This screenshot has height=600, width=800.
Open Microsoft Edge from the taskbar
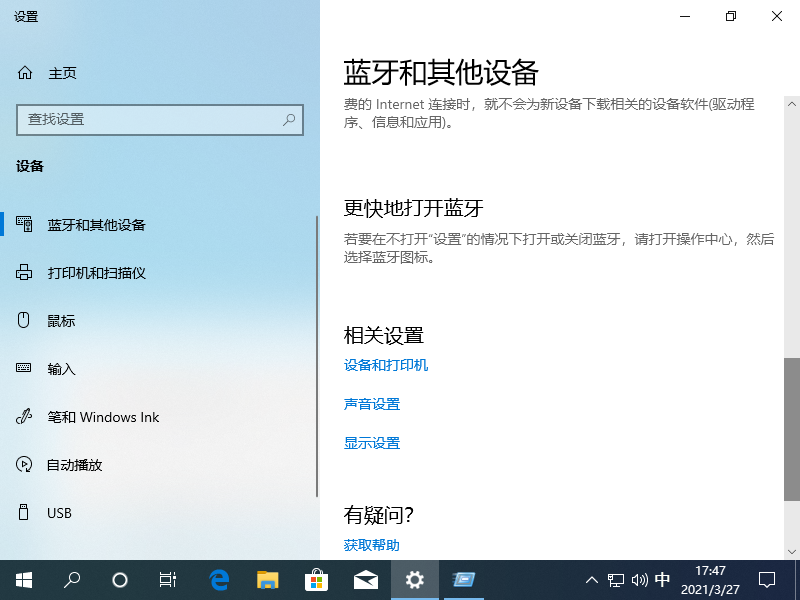coord(219,580)
